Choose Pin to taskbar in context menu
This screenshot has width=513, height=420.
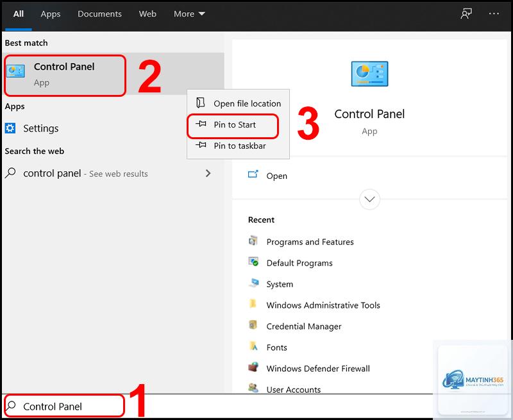pyautogui.click(x=238, y=146)
